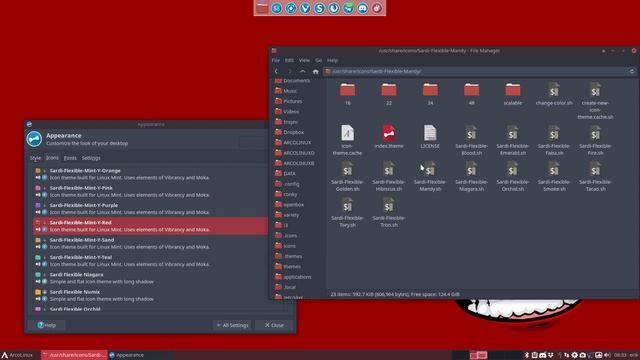Select Sardi-Flexible-Tacao.sh script

[x=595, y=176]
